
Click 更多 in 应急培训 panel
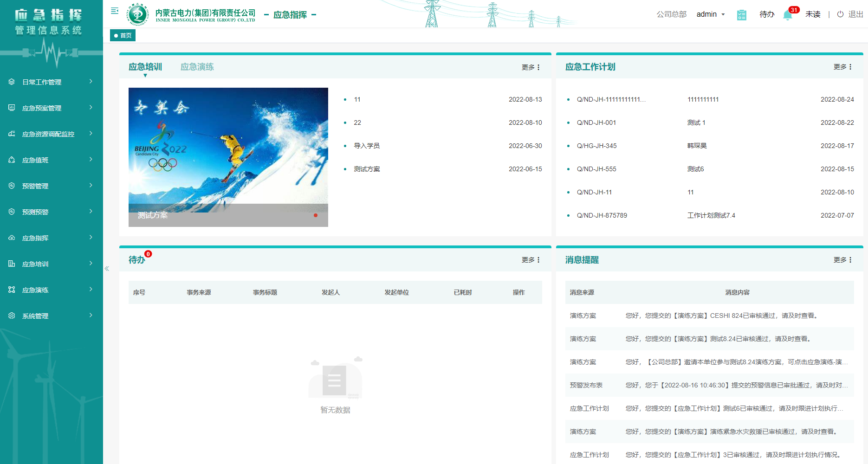click(x=531, y=67)
